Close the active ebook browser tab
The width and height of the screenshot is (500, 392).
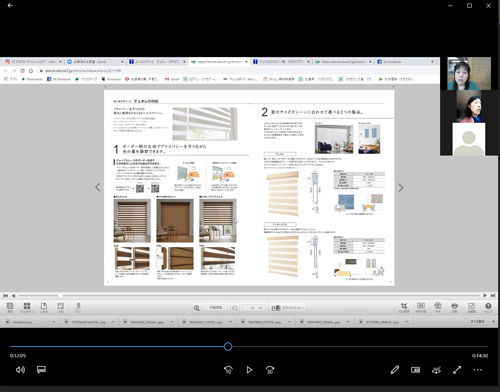246,62
